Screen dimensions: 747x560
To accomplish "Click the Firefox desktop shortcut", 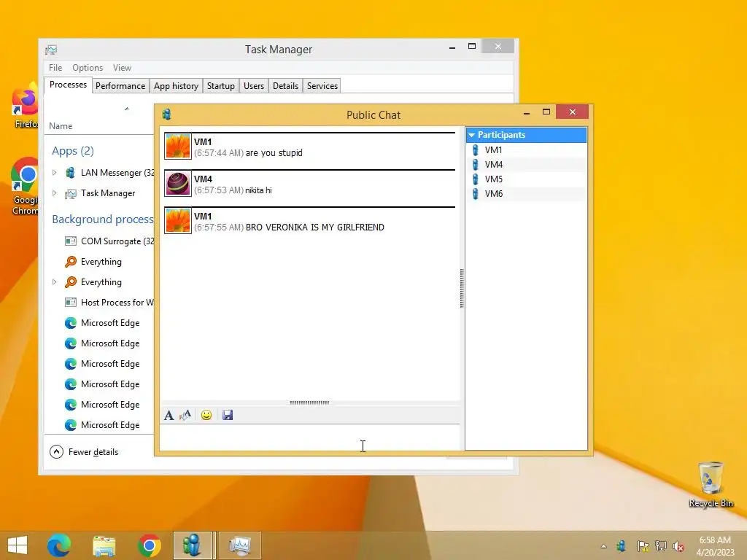I will (x=25, y=106).
